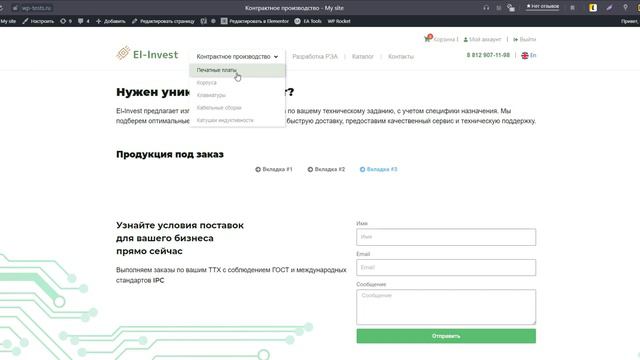Click the UK flag language icon
The height and width of the screenshot is (360, 640).
point(525,56)
